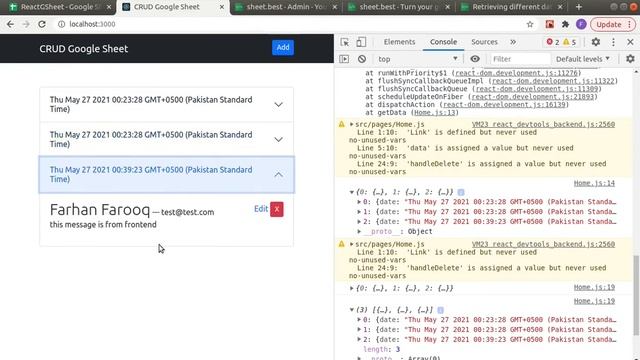Open the Elements panel tab
Screen dimensions: 640x360
click(x=399, y=42)
